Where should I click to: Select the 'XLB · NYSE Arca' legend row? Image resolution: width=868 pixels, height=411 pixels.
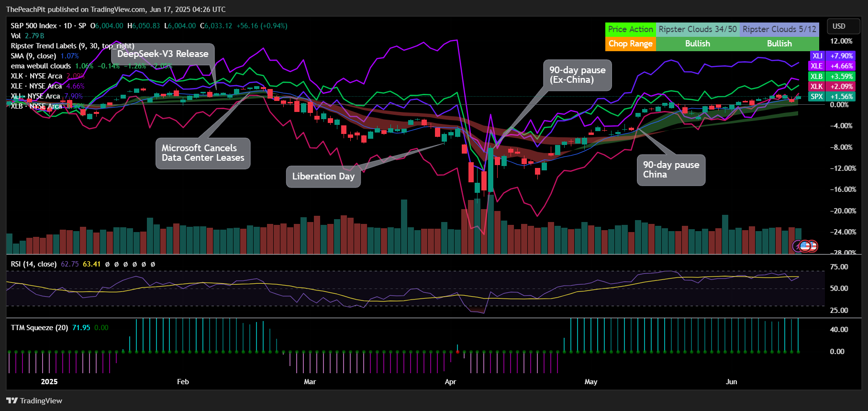pyautogui.click(x=36, y=106)
